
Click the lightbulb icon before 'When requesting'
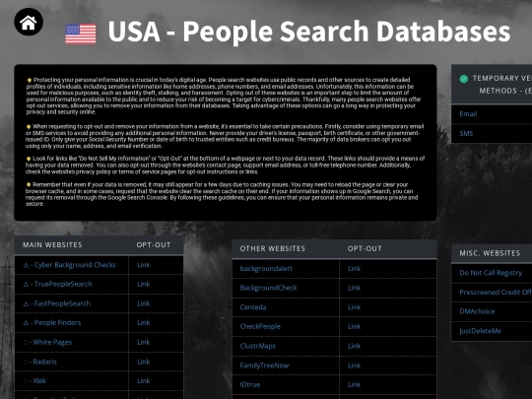29,127
